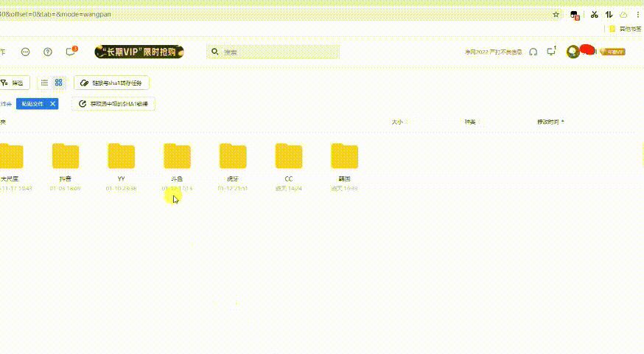This screenshot has height=354, width=644.
Task: Click the scissors browser extension icon
Action: (x=594, y=14)
